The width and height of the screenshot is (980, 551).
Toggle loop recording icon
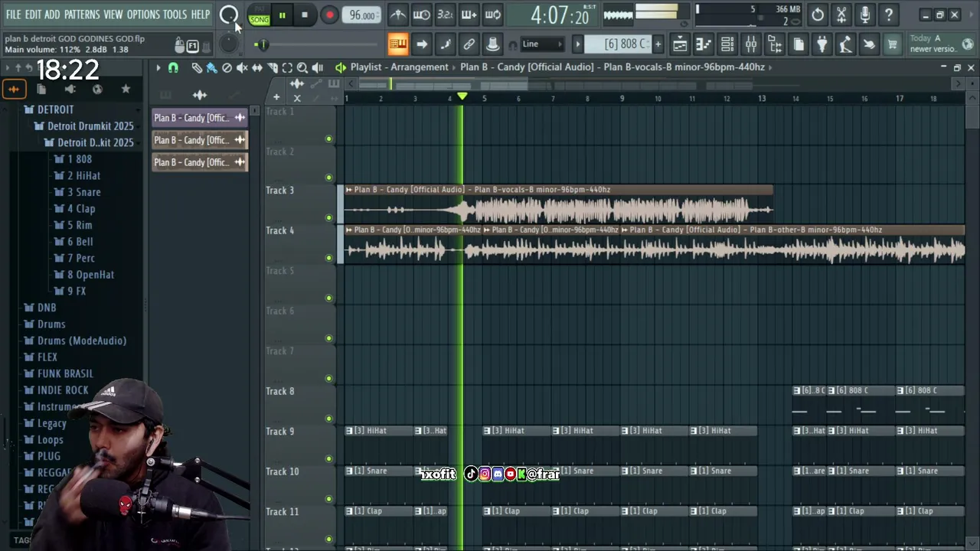click(493, 15)
